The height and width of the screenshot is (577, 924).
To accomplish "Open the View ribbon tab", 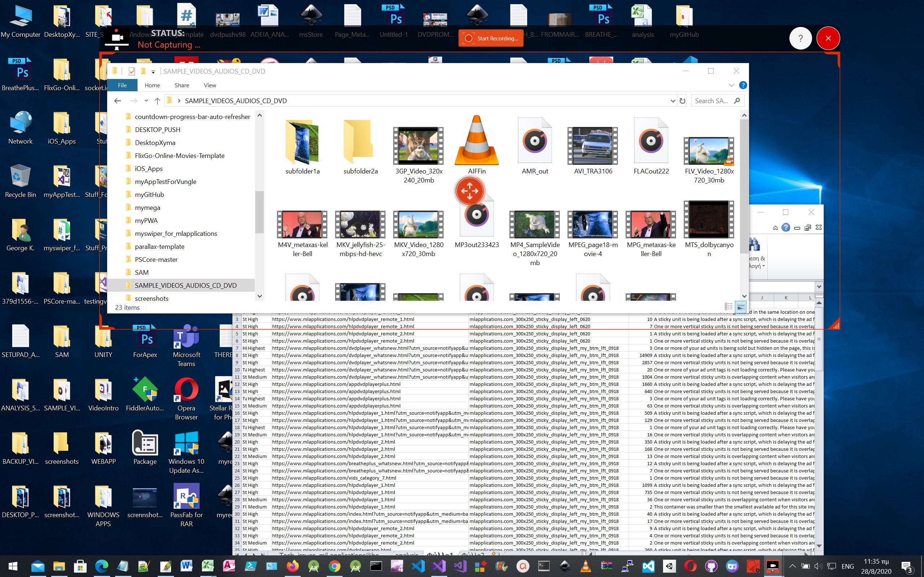I will [x=210, y=85].
